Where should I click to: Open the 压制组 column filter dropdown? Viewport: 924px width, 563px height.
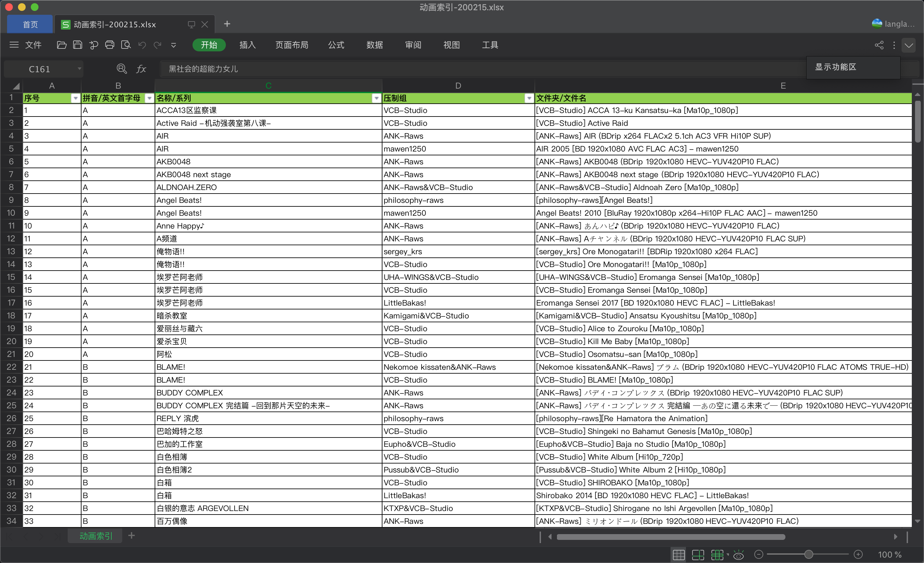point(529,98)
